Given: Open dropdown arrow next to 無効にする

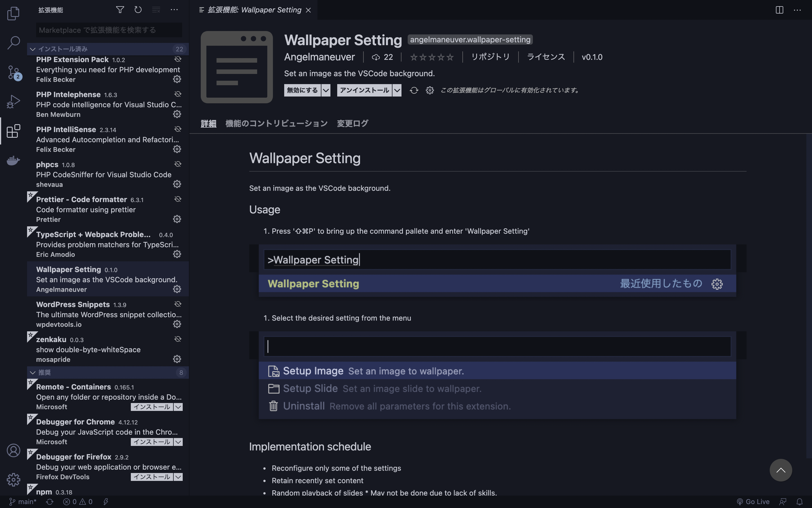Looking at the screenshot, I should (x=326, y=90).
